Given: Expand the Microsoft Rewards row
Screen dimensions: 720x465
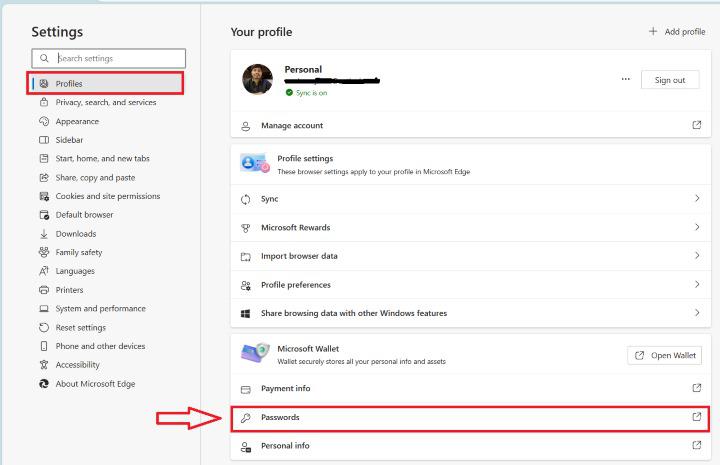Looking at the screenshot, I should click(697, 227).
